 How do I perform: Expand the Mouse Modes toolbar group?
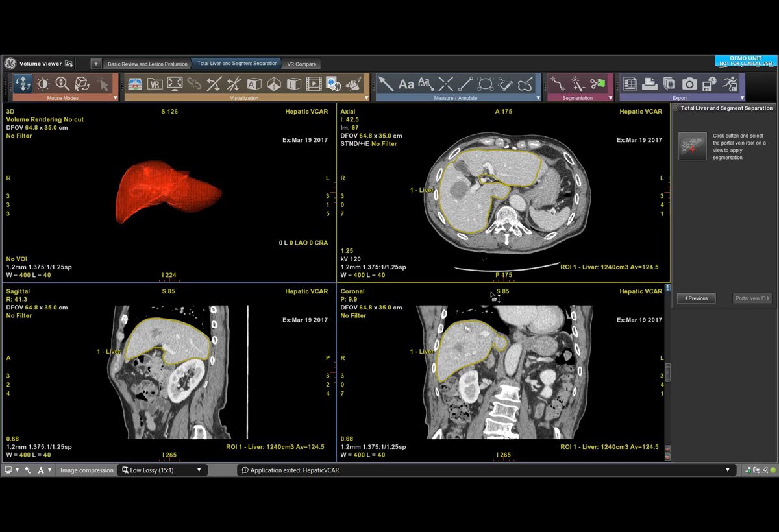(x=116, y=98)
